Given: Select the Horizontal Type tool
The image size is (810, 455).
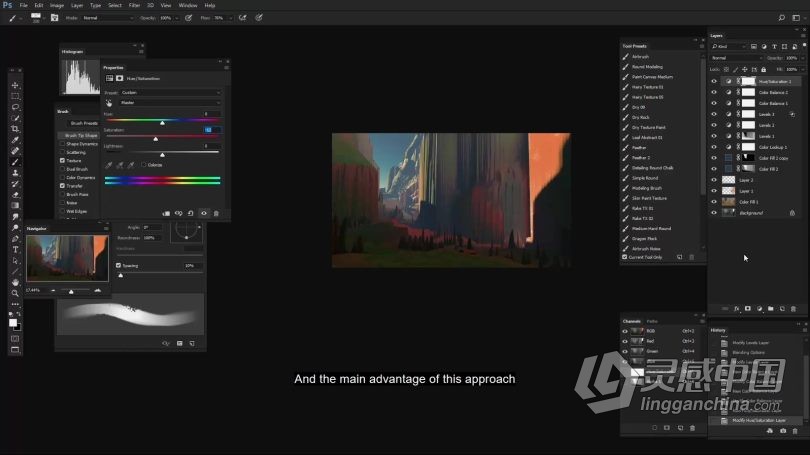Looking at the screenshot, I should point(15,249).
